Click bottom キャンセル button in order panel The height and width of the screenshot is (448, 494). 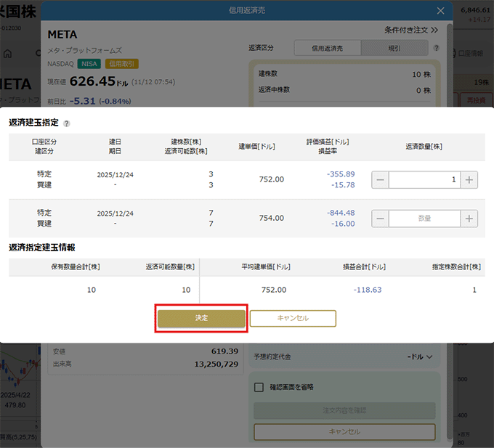click(x=344, y=431)
